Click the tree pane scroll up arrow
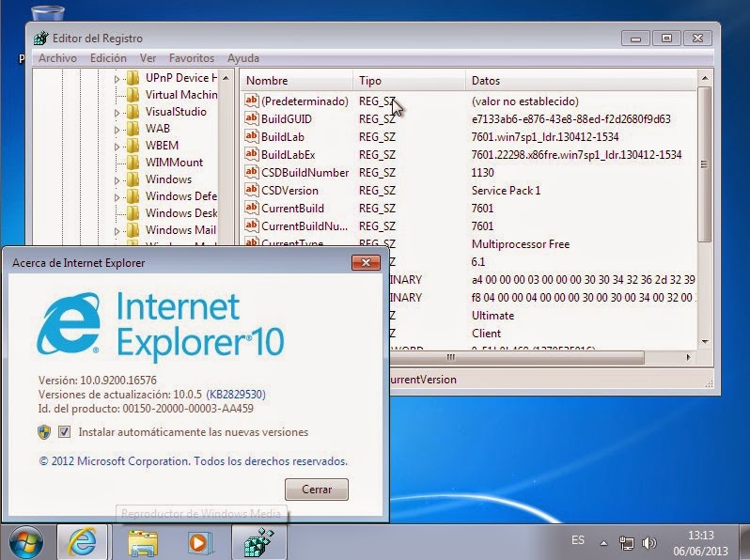The image size is (750, 560). [x=226, y=78]
